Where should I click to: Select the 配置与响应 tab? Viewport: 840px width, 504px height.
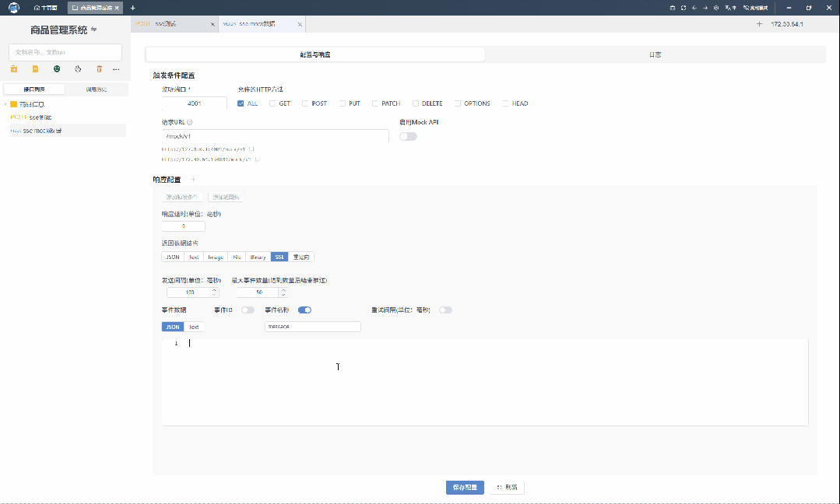(x=315, y=54)
